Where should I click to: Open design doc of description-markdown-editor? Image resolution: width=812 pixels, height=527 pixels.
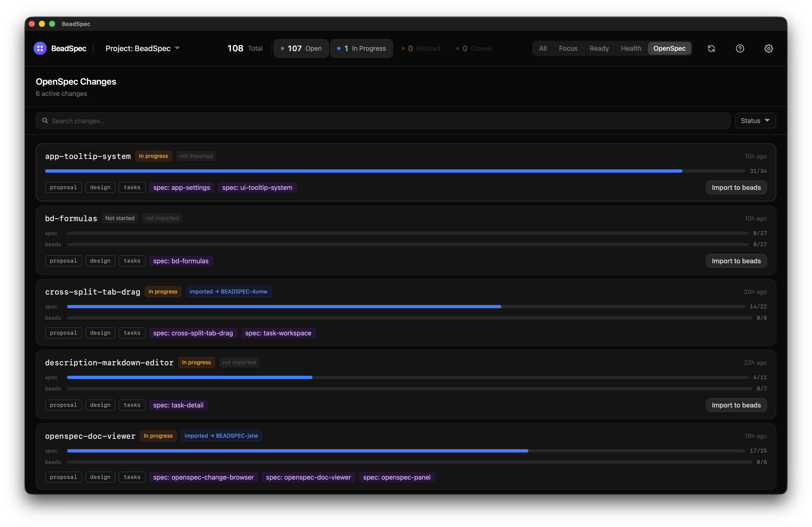coord(100,405)
